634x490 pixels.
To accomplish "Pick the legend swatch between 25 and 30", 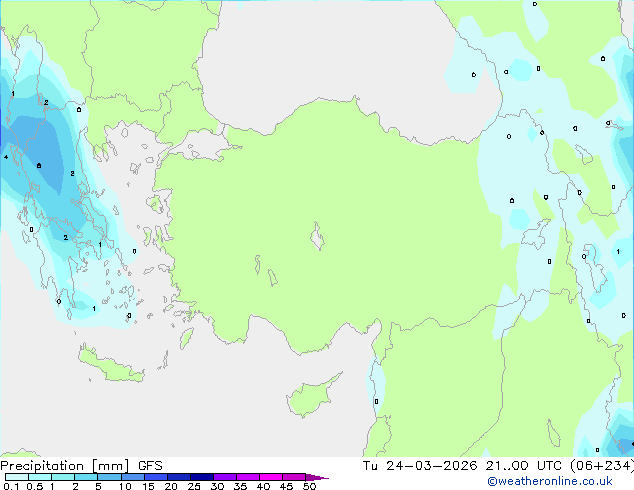I will click(x=201, y=477).
